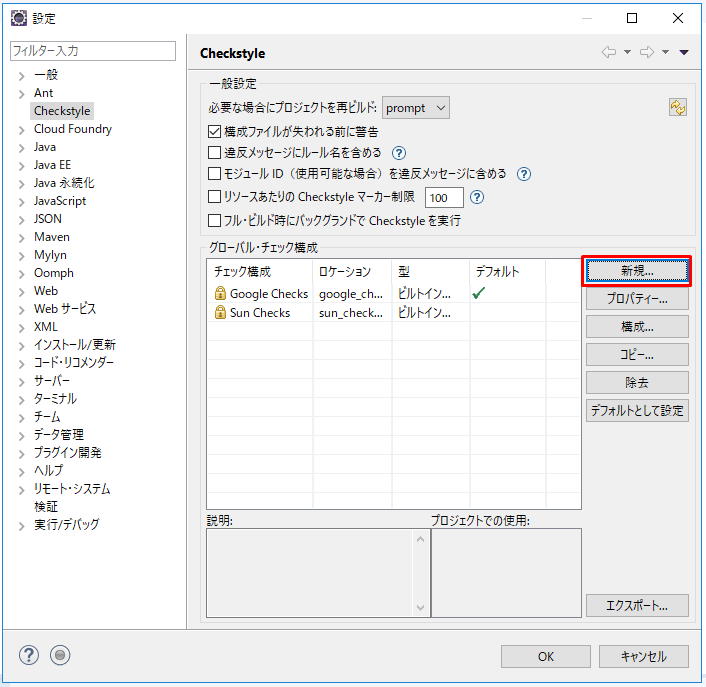Click help icon next to marker limit field

click(x=477, y=197)
